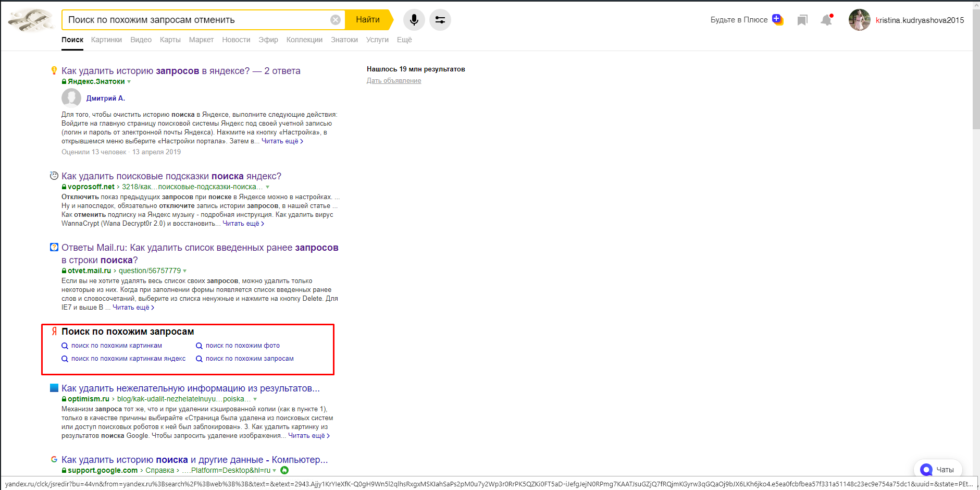Viewport: 980px width, 490px height.
Task: Open the Ещё more services menu
Action: point(404,40)
